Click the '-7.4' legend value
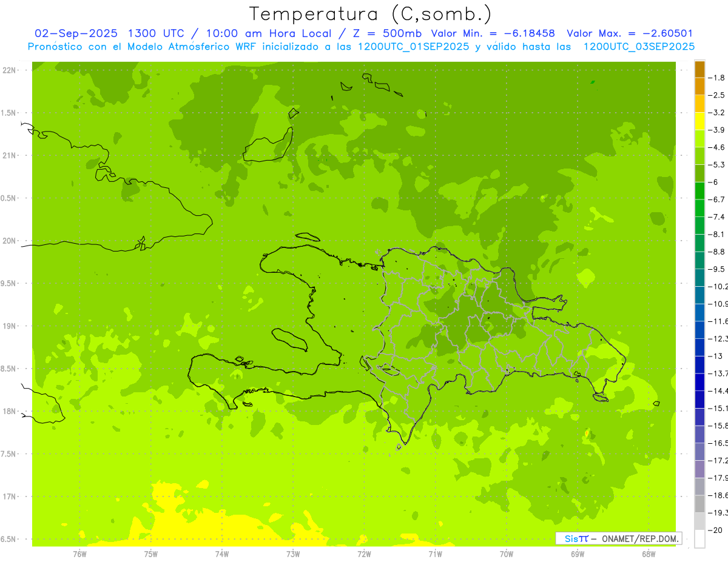The height and width of the screenshot is (562, 728). pyautogui.click(x=716, y=217)
